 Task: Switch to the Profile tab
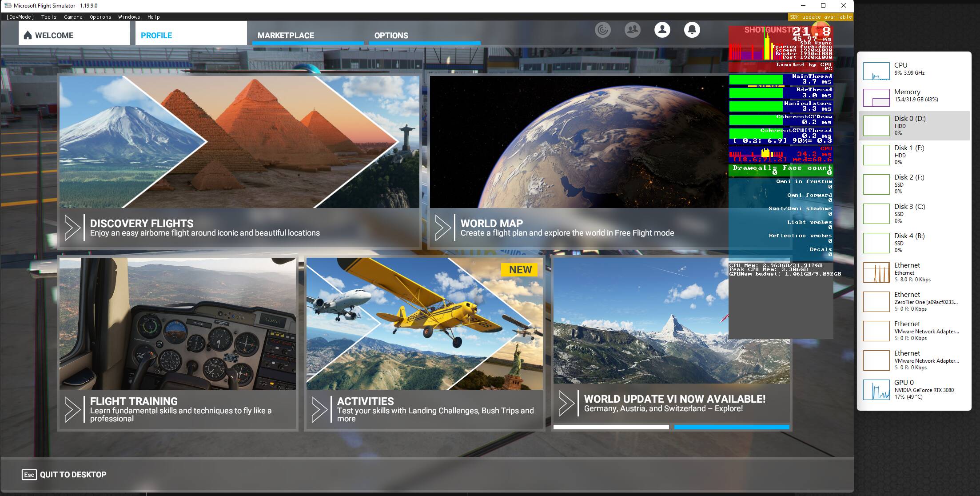click(x=156, y=35)
